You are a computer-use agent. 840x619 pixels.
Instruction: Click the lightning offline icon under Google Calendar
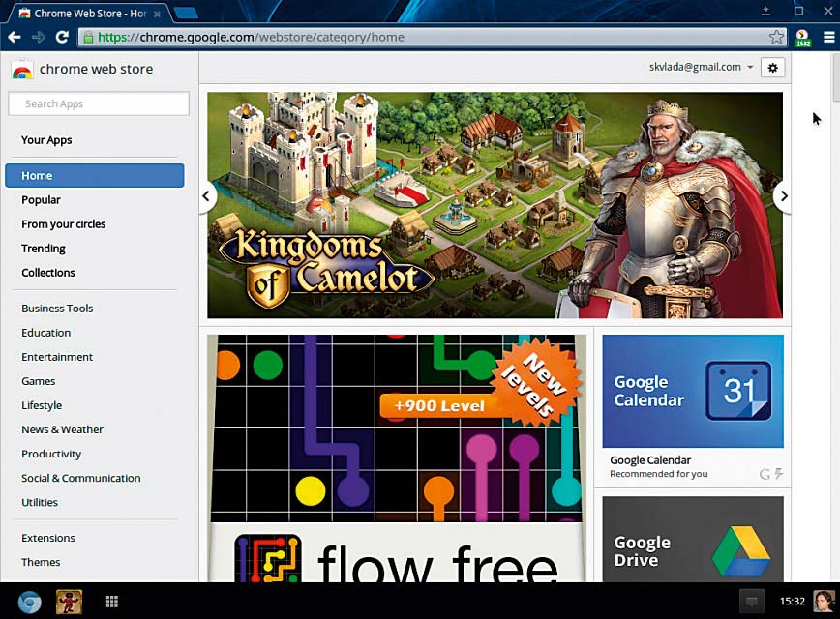pos(778,473)
